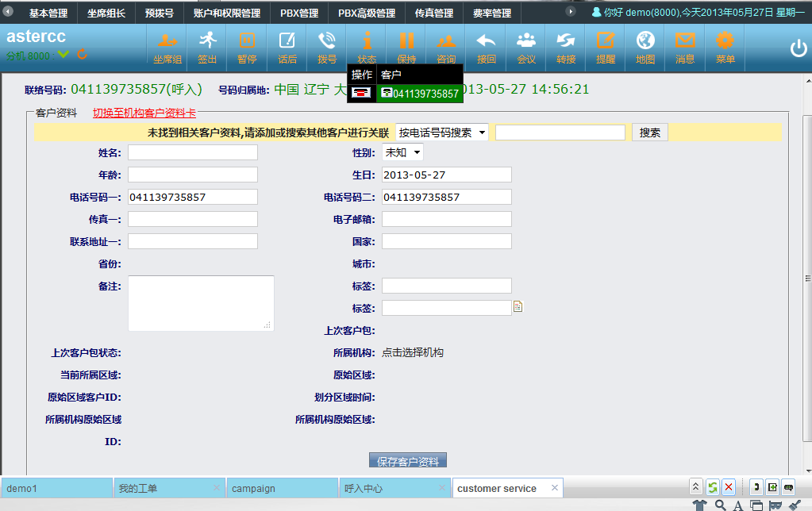Open the 会议 (conference) toolbar icon
Screen dimensions: 812x511
point(525,47)
